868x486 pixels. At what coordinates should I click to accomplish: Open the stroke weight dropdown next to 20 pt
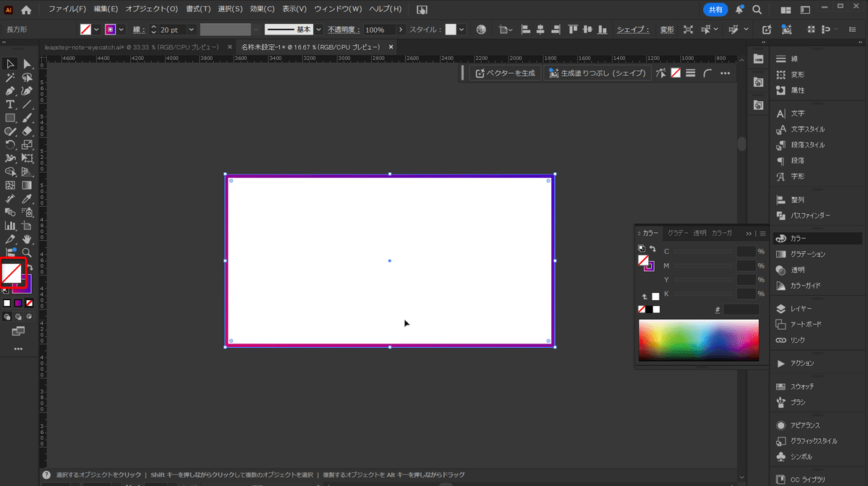(192, 30)
